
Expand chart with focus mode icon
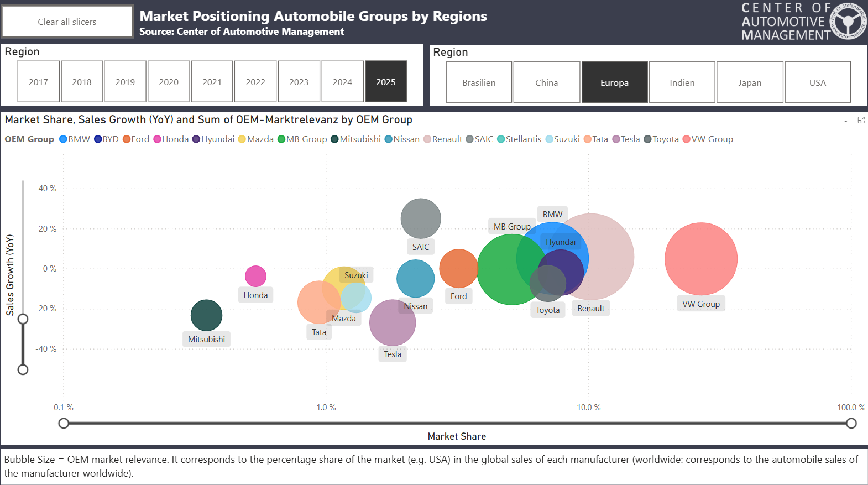tap(861, 119)
